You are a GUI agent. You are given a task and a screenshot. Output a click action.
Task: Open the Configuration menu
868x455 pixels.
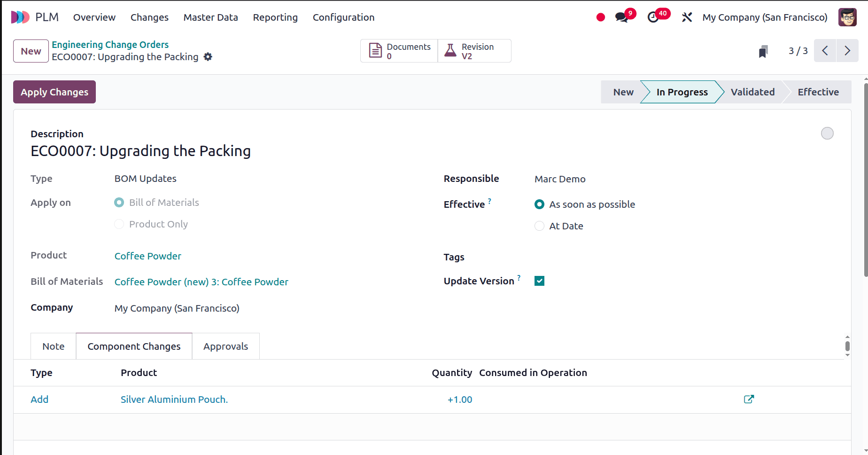tap(343, 17)
